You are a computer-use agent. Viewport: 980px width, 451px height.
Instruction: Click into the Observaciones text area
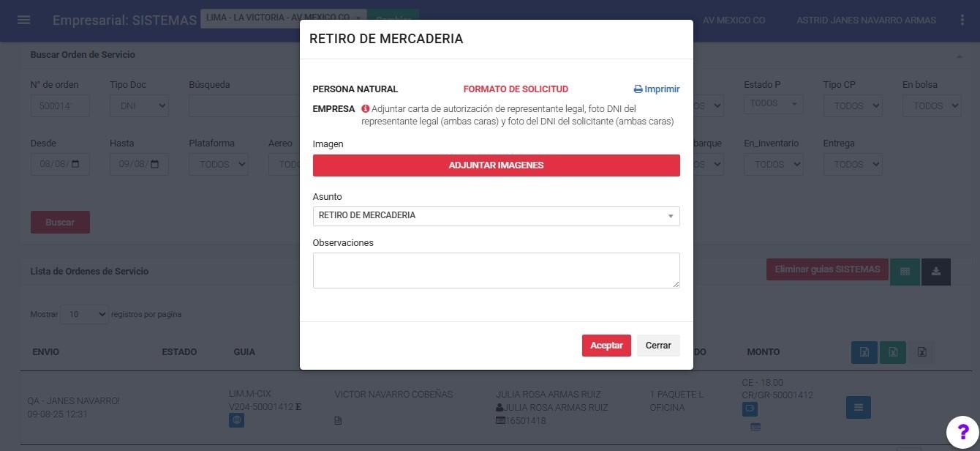(x=496, y=270)
